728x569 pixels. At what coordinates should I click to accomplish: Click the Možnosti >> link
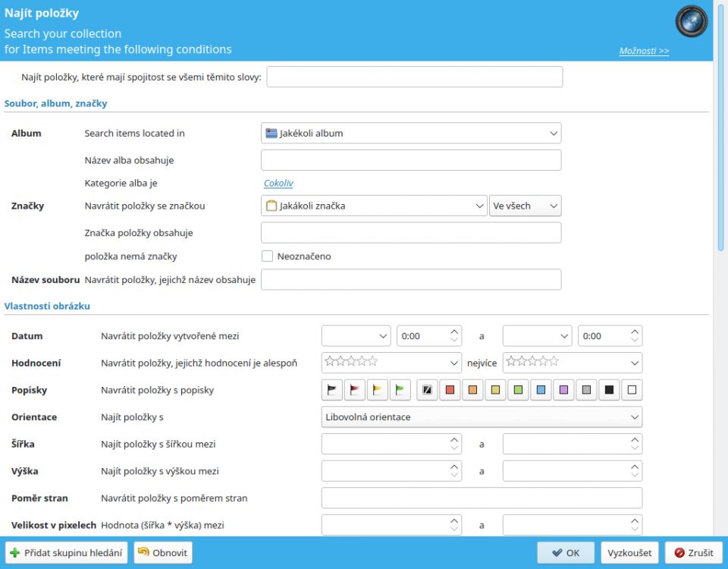coord(644,51)
